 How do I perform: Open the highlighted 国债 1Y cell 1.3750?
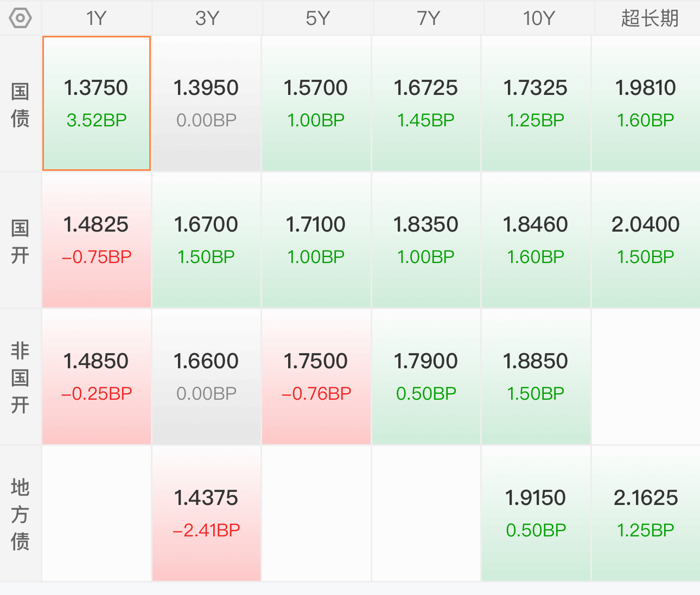(97, 104)
